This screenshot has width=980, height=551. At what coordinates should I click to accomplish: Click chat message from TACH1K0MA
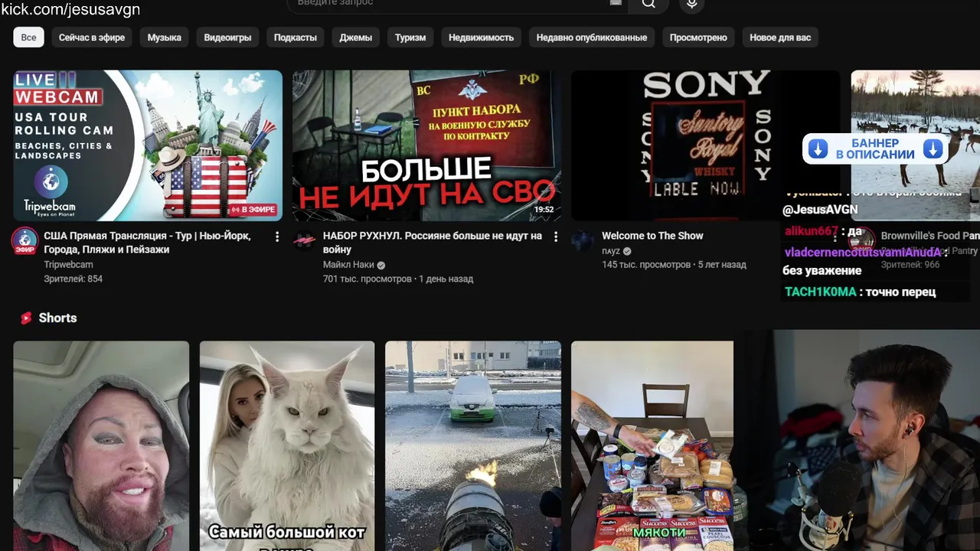[859, 292]
